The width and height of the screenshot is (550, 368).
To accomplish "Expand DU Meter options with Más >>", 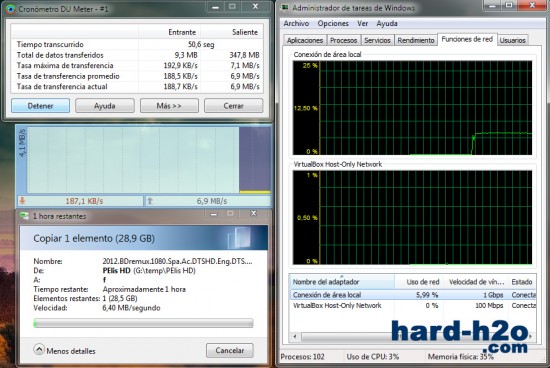I will click(x=169, y=106).
